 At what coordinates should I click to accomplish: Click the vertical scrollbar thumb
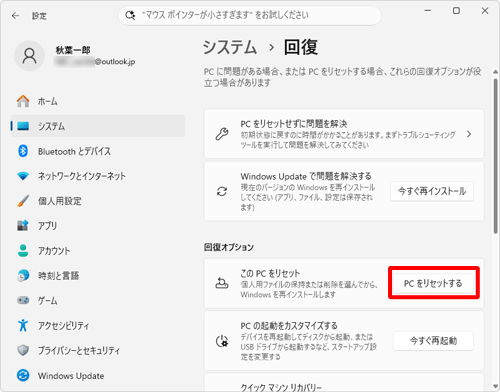(496, 156)
